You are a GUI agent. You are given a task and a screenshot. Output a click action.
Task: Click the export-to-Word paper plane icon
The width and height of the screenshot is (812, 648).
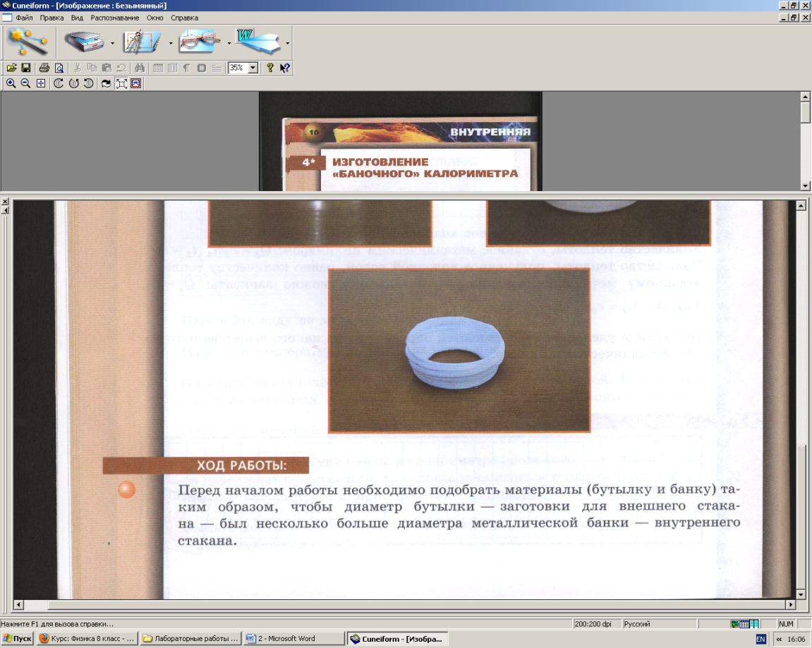click(258, 42)
